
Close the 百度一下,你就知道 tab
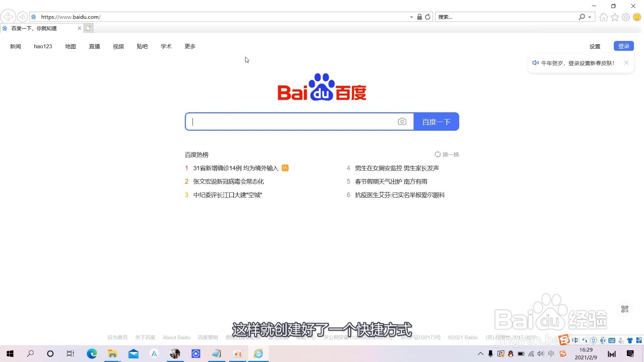79,28
